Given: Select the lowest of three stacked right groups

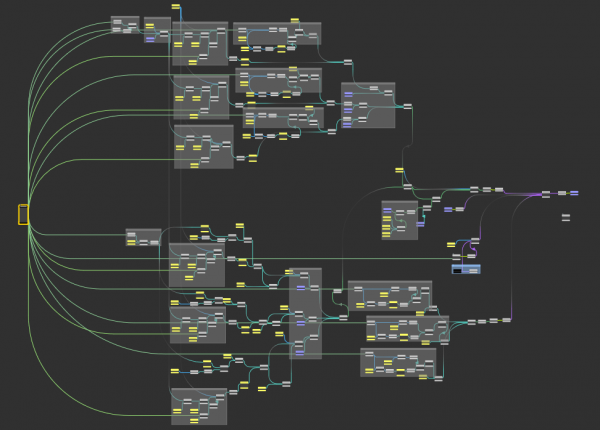Looking at the screenshot, I should point(398,362).
